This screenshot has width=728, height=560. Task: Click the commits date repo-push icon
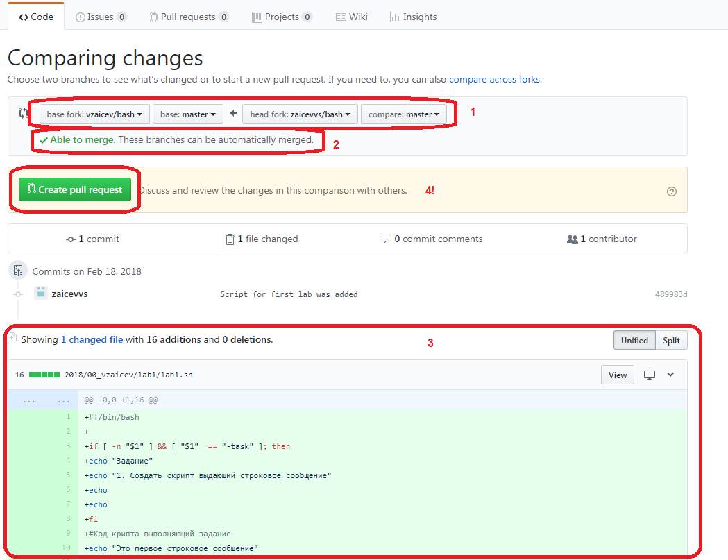click(18, 270)
